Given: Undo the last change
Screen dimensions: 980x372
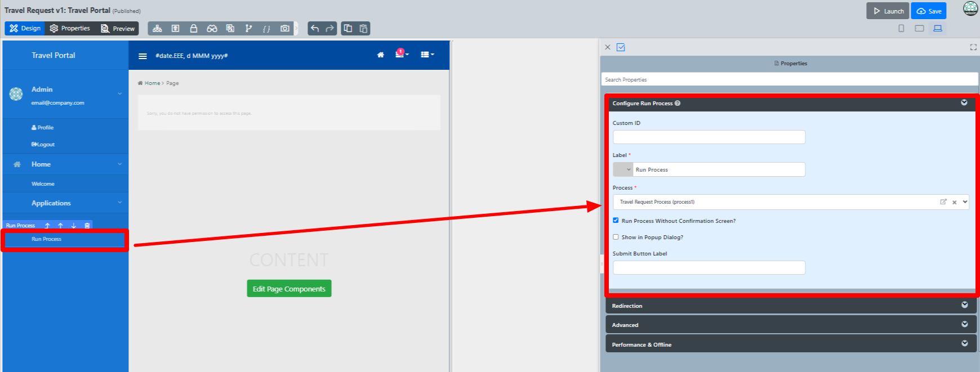Looking at the screenshot, I should pyautogui.click(x=315, y=28).
